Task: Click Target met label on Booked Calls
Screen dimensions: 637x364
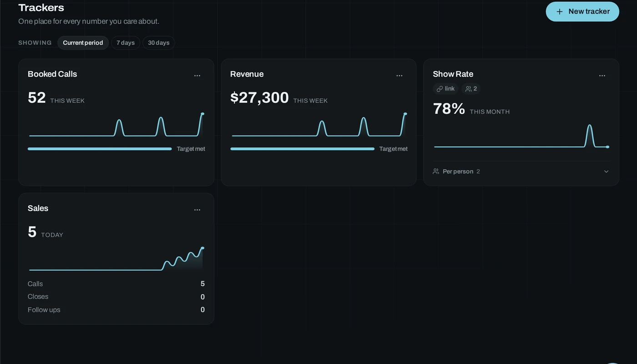Action: pos(191,149)
